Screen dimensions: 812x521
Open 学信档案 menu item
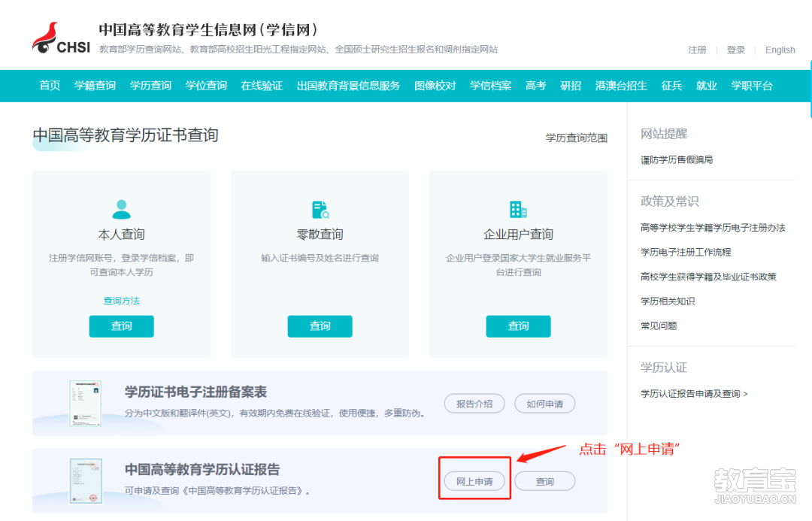point(490,86)
